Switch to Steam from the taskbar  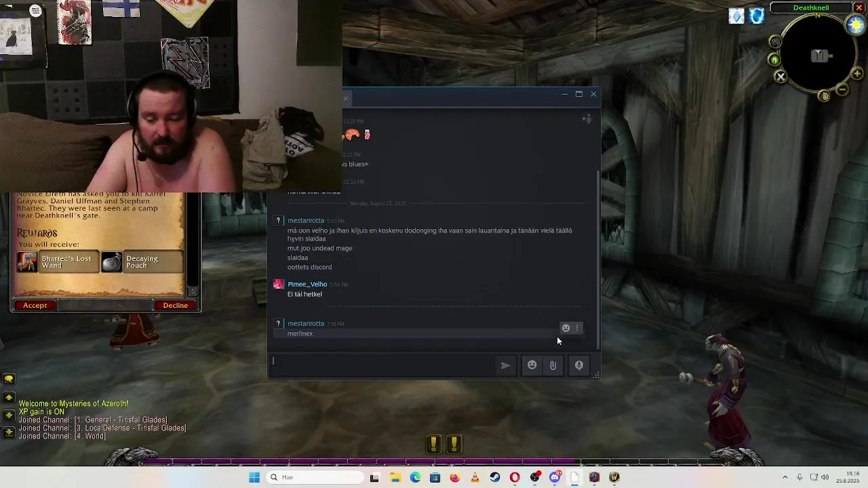coord(495,477)
